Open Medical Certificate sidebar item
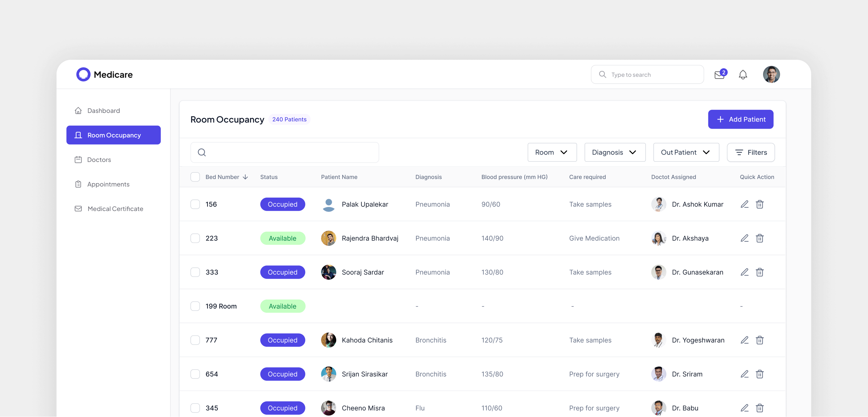Image resolution: width=868 pixels, height=417 pixels. pos(115,209)
